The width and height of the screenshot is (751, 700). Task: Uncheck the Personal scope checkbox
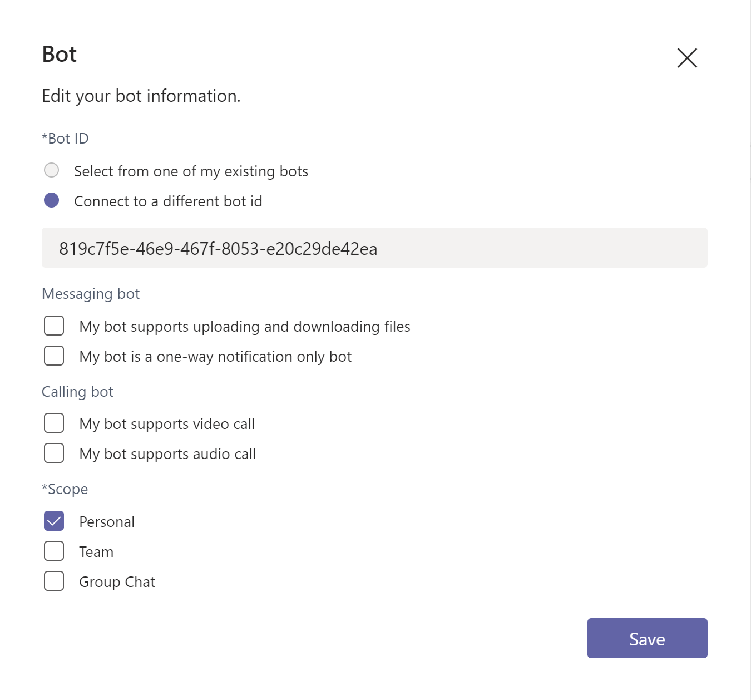[x=54, y=521]
